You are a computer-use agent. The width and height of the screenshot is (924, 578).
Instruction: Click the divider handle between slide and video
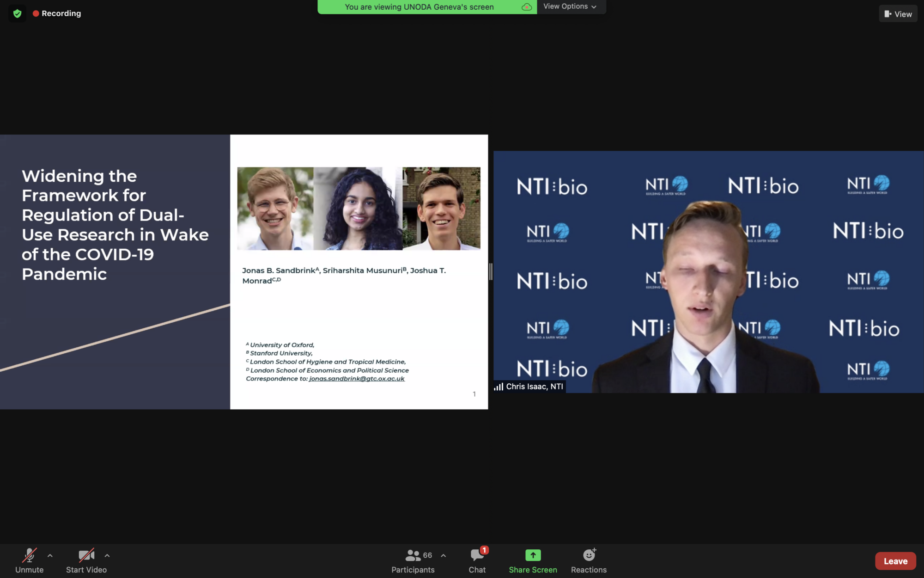tap(491, 271)
